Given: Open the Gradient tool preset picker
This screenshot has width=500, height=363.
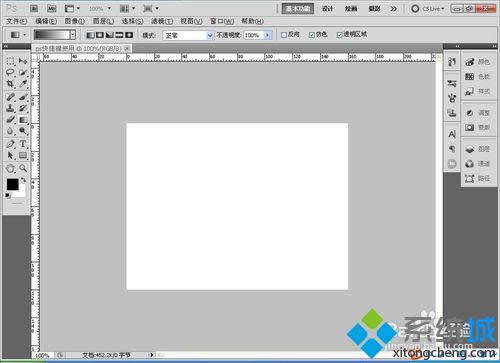Looking at the screenshot, I should tap(18, 35).
